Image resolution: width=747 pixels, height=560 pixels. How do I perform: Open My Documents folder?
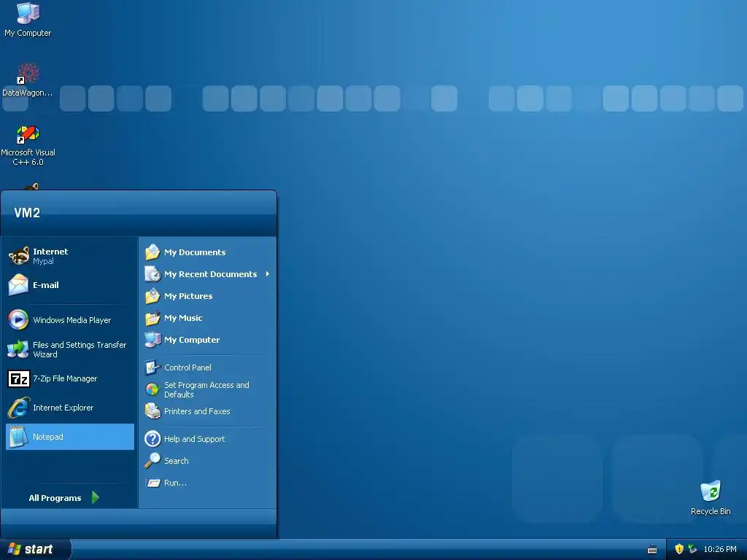(x=207, y=252)
